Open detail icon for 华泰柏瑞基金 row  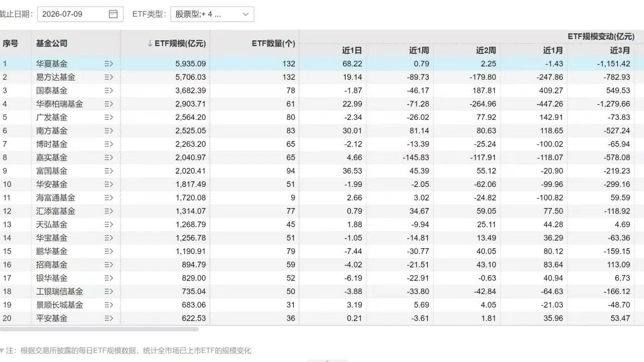[x=109, y=104]
